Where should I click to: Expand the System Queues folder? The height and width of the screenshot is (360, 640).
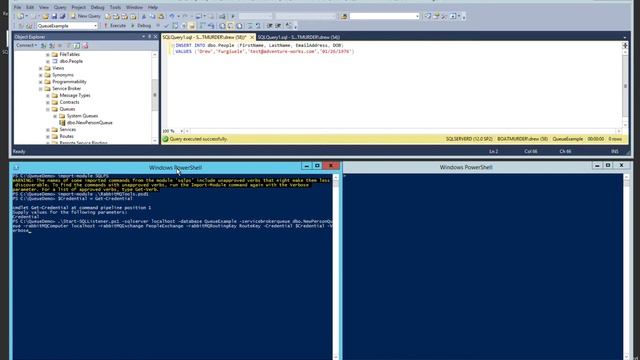(55, 116)
